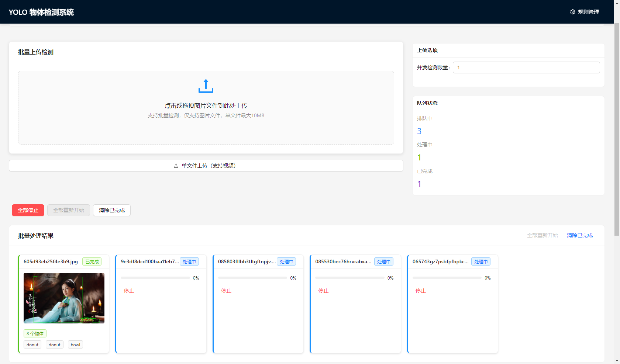
Task: Click the 队列状态 panel title
Action: coord(427,103)
